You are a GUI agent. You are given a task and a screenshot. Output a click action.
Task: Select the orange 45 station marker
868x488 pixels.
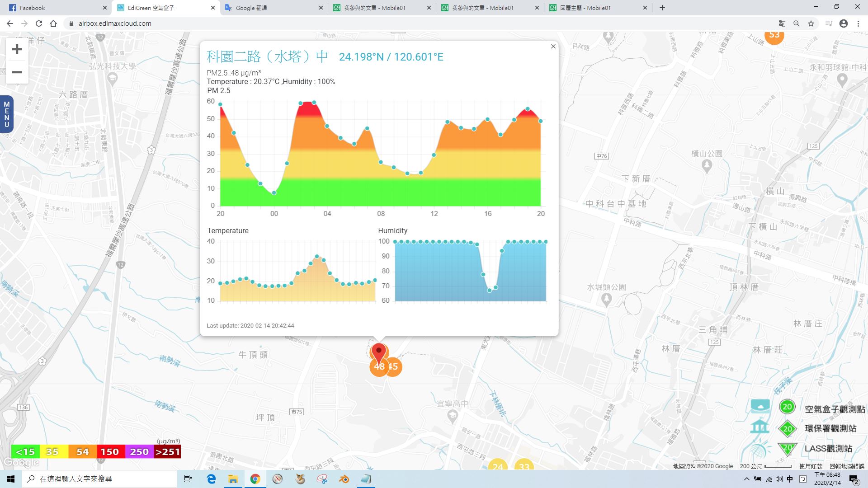coord(395,366)
